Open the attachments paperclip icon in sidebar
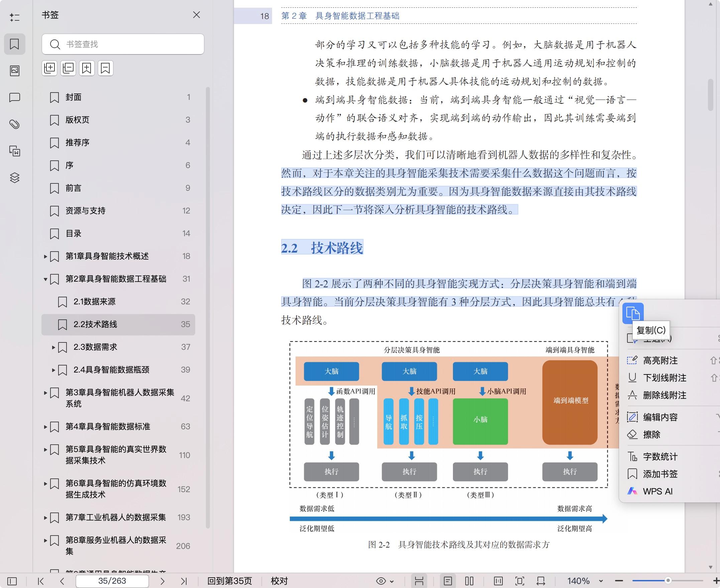This screenshot has height=588, width=720. (15, 124)
